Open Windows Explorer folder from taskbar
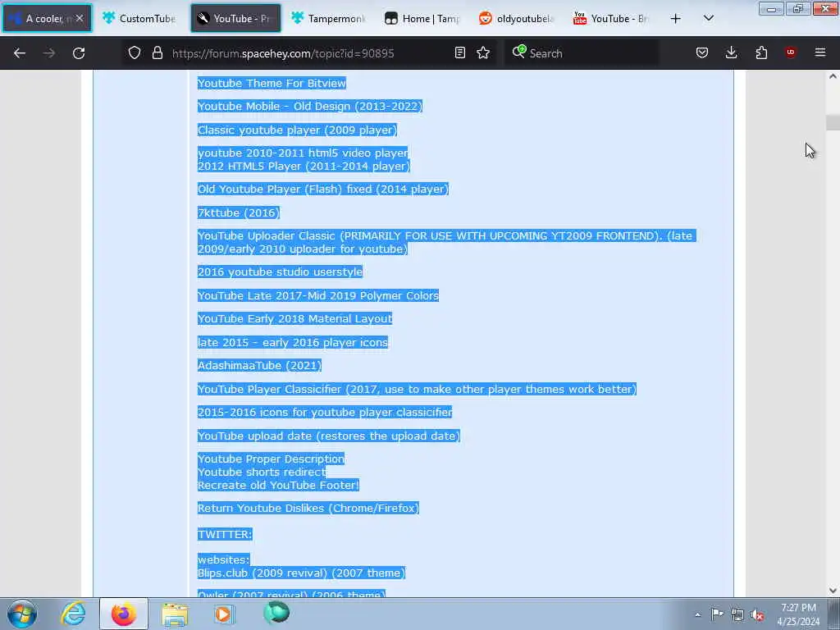 click(x=175, y=614)
